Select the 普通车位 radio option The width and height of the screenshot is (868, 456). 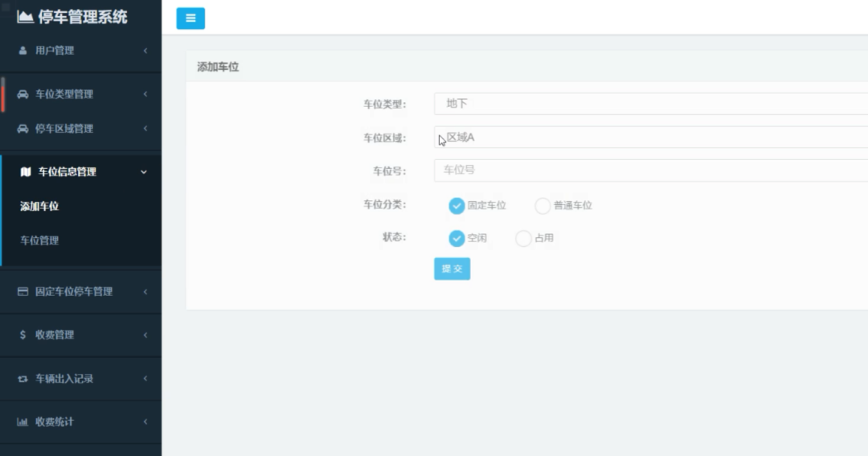click(542, 206)
